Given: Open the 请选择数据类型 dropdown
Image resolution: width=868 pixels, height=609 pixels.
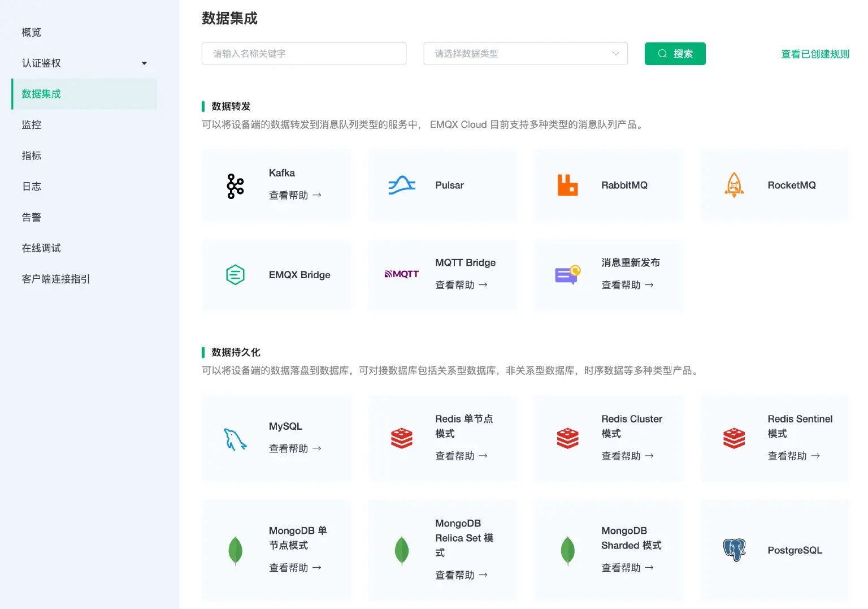Looking at the screenshot, I should (x=525, y=53).
